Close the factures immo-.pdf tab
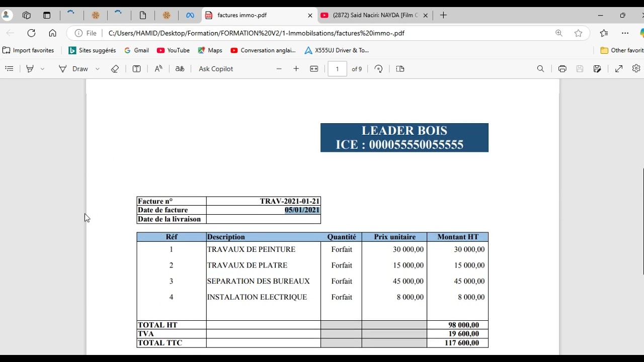 click(310, 15)
